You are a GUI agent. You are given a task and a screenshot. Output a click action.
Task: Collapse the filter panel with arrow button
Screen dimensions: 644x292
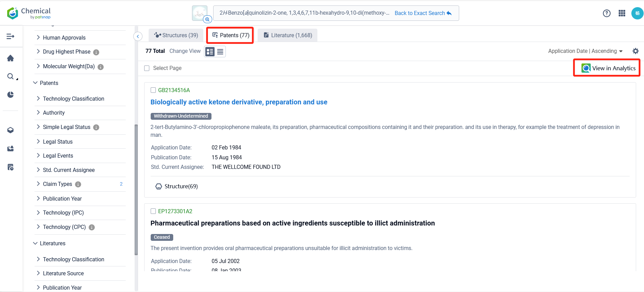tap(138, 36)
